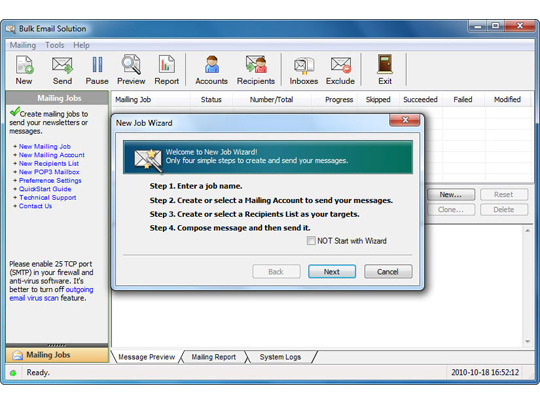Click the Step 4 Compose message text
540x405 pixels.
point(230,228)
